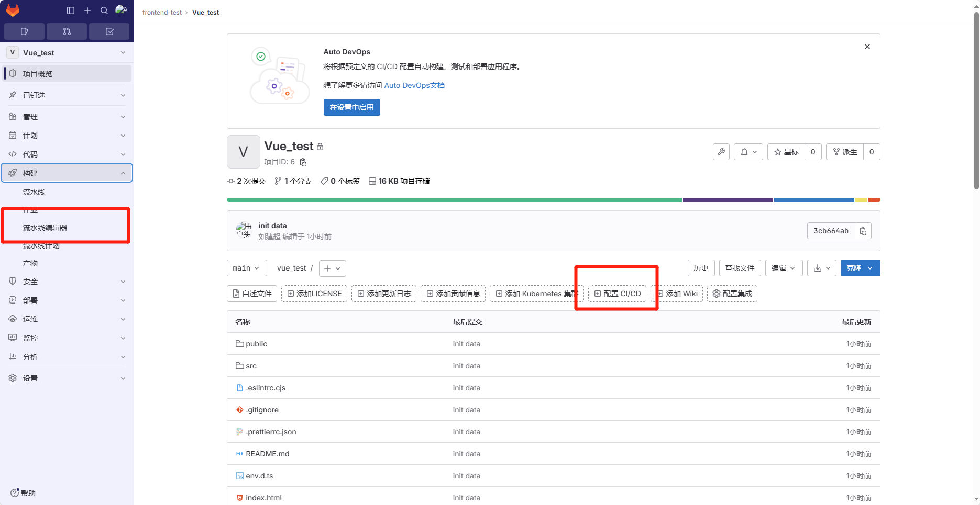Open the env.d.ts file
980x505 pixels.
point(259,476)
